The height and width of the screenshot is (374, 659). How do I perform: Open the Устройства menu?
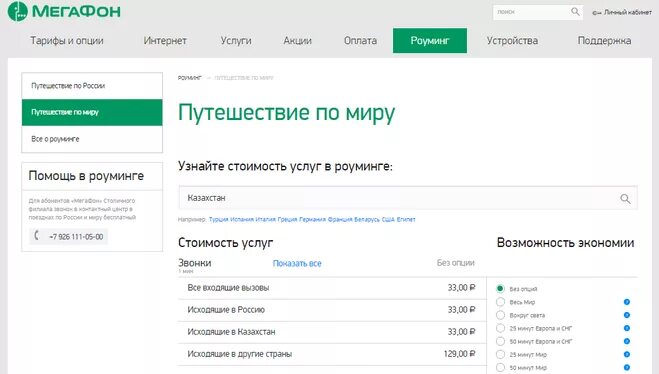coord(512,41)
